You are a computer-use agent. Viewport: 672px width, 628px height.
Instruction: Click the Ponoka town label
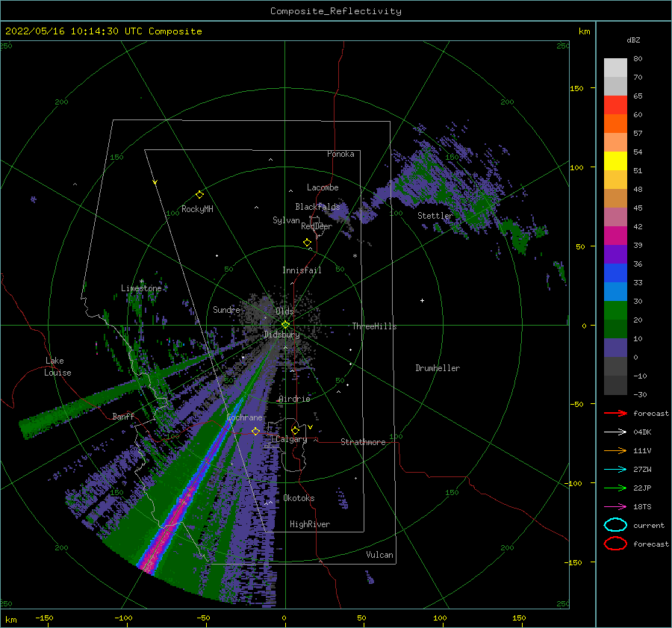pyautogui.click(x=340, y=154)
